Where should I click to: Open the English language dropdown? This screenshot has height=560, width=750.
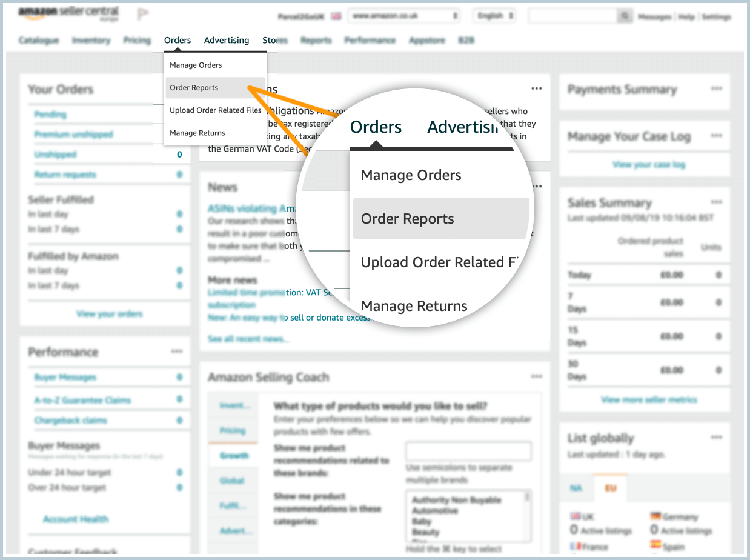(494, 16)
